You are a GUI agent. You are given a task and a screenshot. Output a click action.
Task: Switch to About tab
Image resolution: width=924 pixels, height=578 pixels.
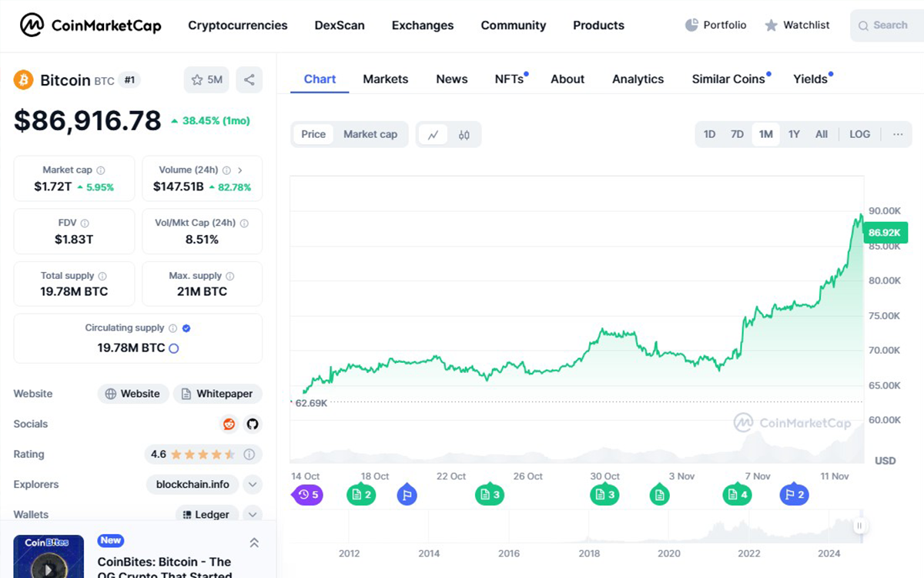(x=567, y=79)
